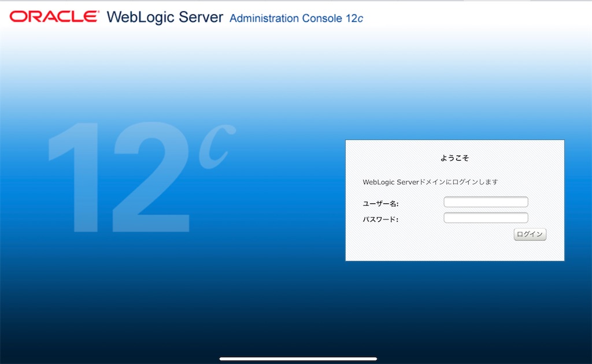Click the ログイン button
592x364 pixels.
tap(530, 234)
